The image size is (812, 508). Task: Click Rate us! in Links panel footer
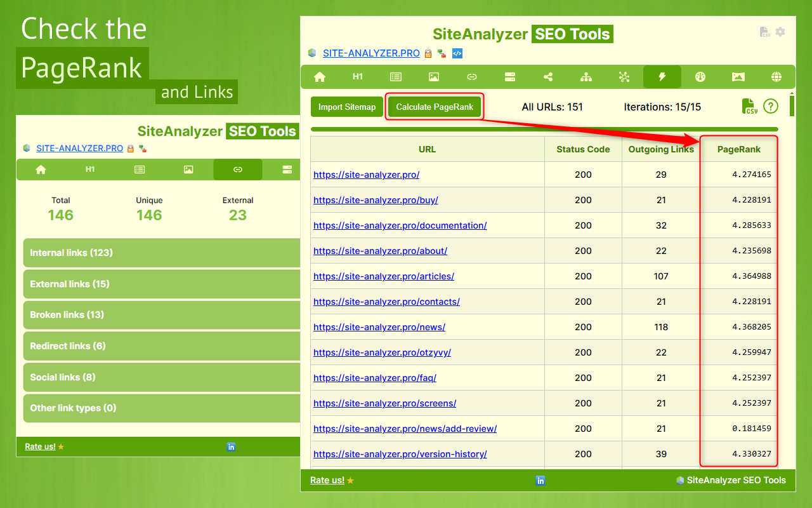click(40, 447)
